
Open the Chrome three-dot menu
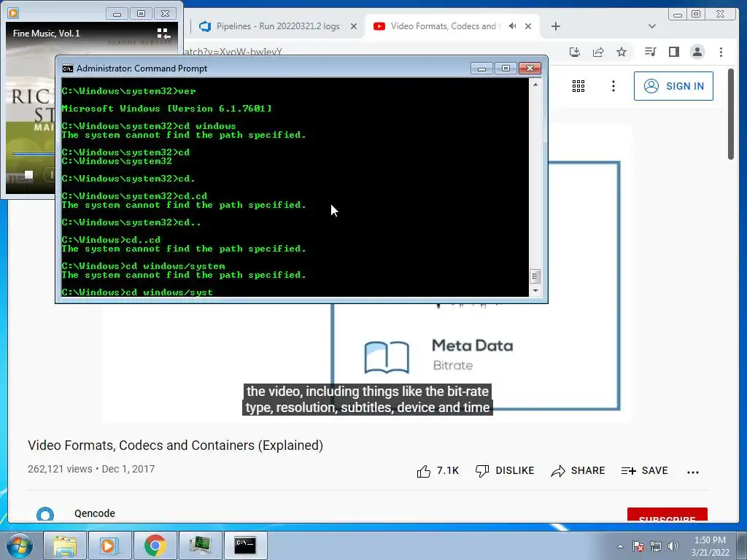(x=721, y=52)
